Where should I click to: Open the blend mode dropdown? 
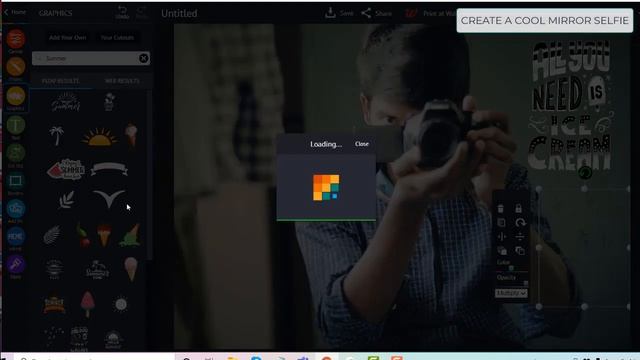(x=511, y=293)
